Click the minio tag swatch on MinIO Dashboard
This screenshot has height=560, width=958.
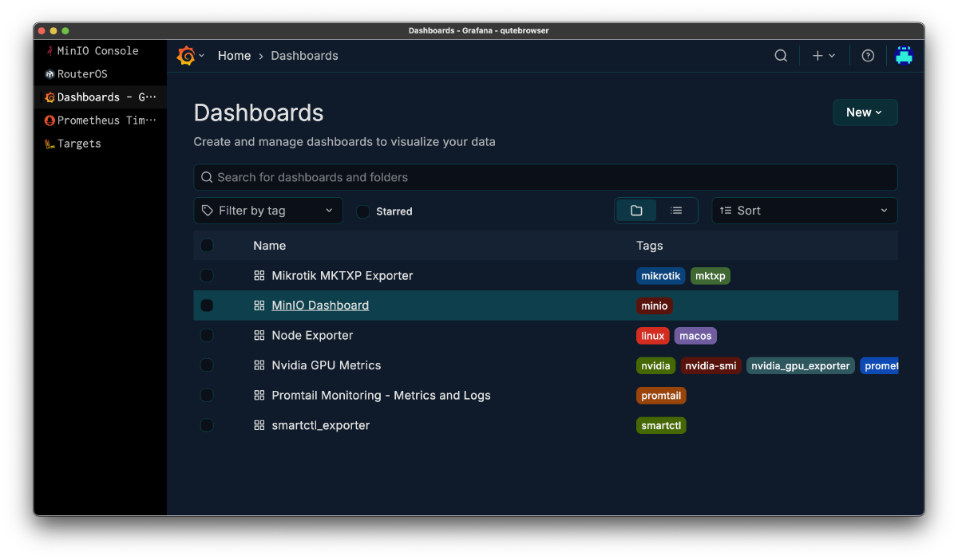(x=654, y=305)
